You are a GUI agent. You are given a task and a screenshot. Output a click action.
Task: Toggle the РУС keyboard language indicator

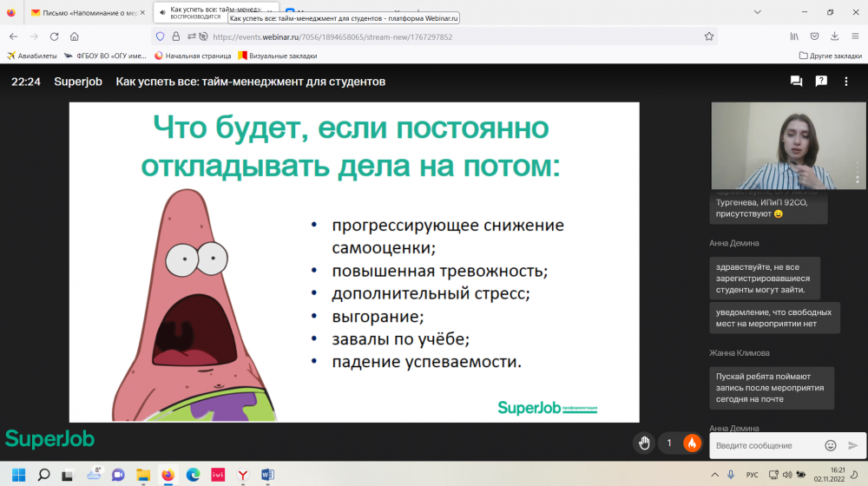[753, 475]
